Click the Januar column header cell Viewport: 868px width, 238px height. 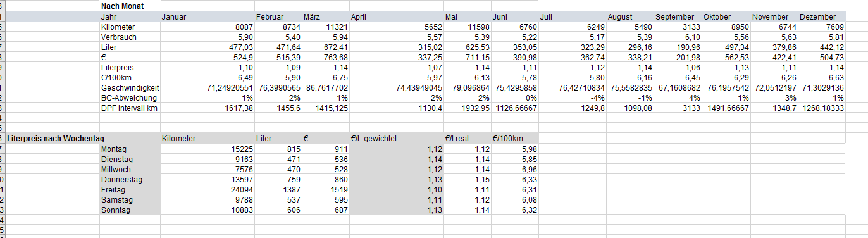(x=208, y=16)
